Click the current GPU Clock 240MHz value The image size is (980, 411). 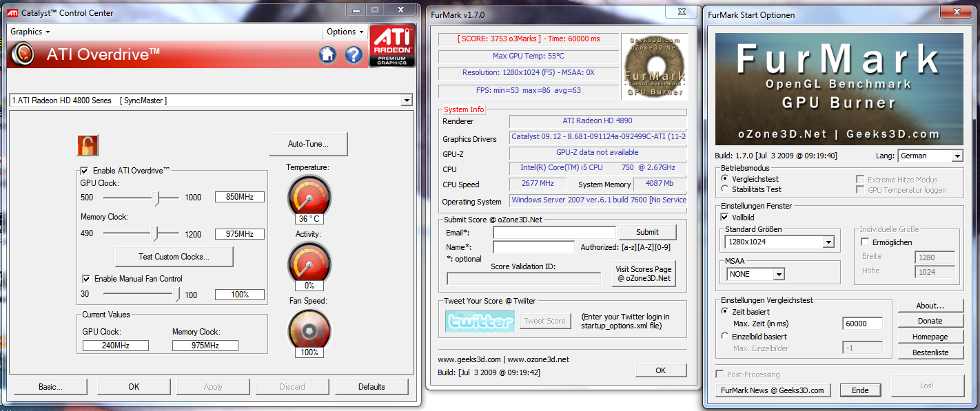[x=115, y=346]
